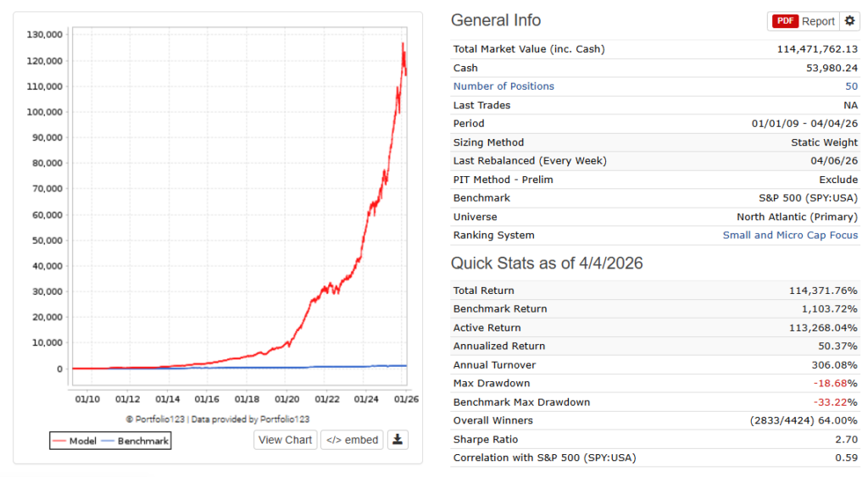Click the 130,000 label on the y-axis

[45, 35]
